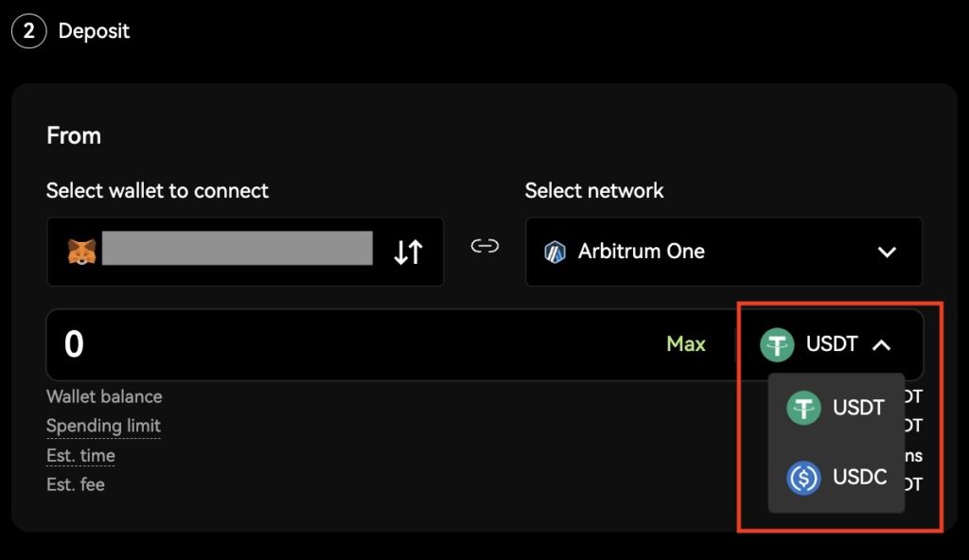Click the Spending limit underlined label

coord(103,426)
